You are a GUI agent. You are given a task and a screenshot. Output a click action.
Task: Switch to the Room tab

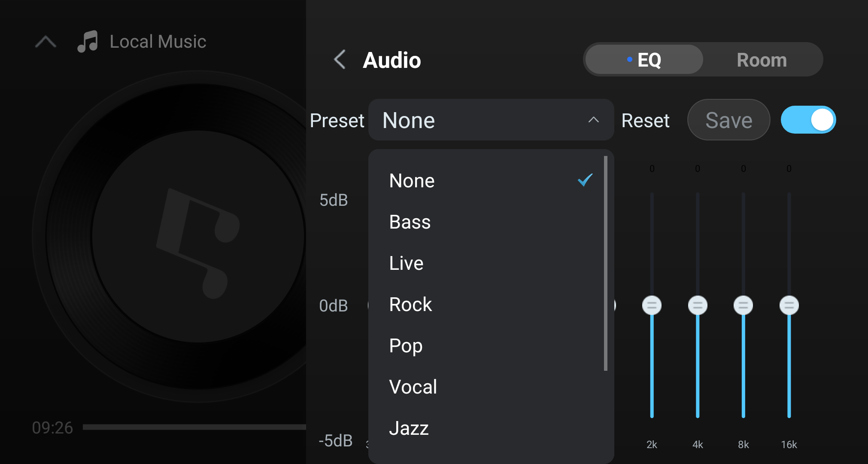(762, 60)
